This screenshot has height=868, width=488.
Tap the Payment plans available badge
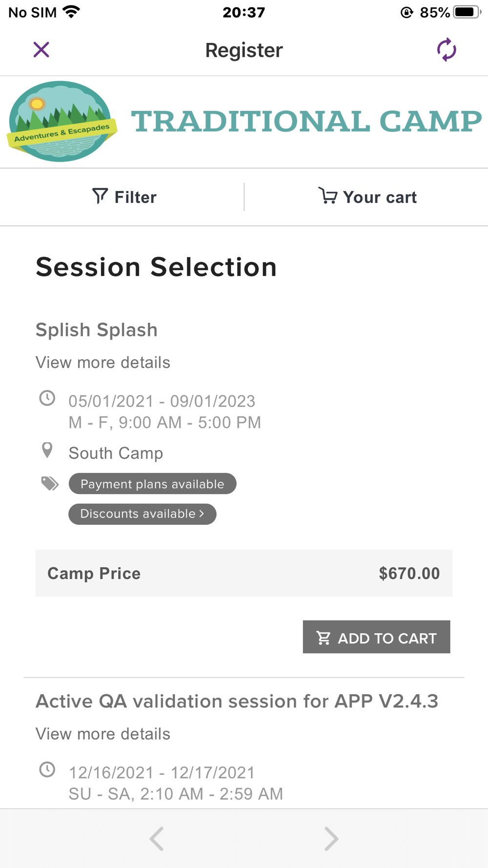tap(152, 484)
